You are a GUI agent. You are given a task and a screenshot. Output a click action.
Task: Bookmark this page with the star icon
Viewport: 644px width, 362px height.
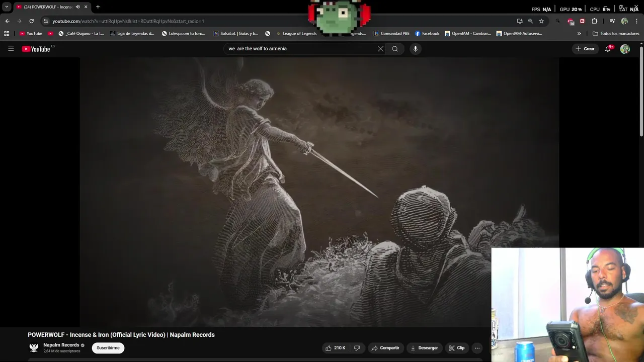point(541,21)
